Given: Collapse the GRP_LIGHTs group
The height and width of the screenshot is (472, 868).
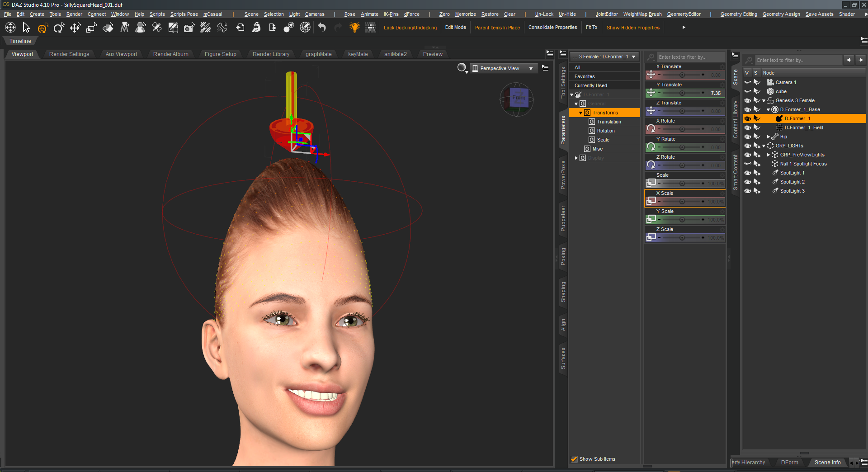Looking at the screenshot, I should pos(764,146).
